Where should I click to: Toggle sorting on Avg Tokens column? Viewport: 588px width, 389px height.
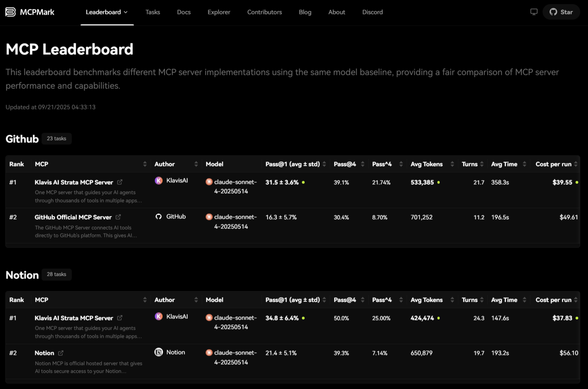[x=452, y=164]
